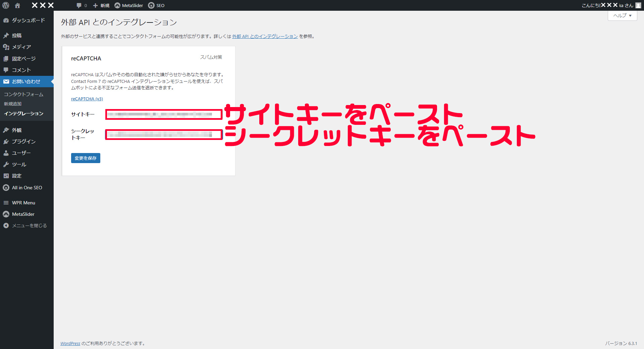Click the user avatar in top right
The image size is (644, 349).
click(638, 5)
